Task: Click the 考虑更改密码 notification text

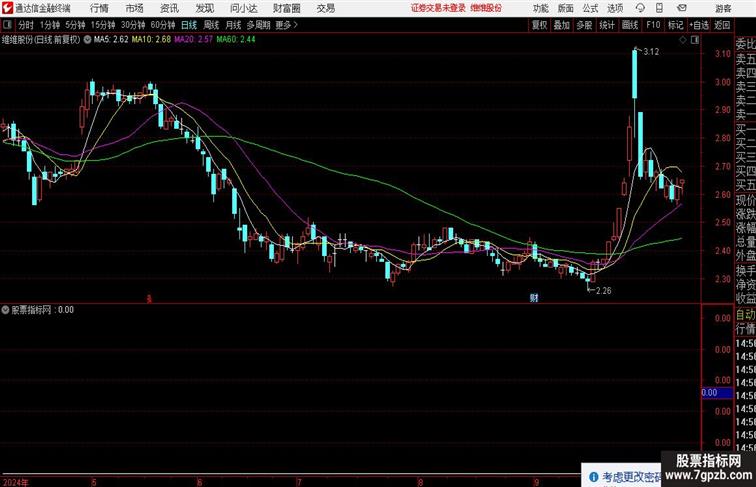Action: pos(632,477)
